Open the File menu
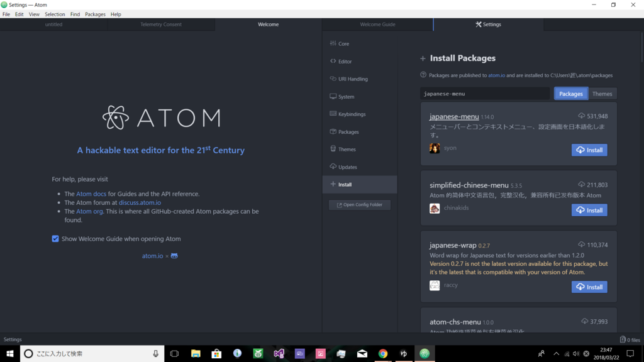 click(x=6, y=14)
